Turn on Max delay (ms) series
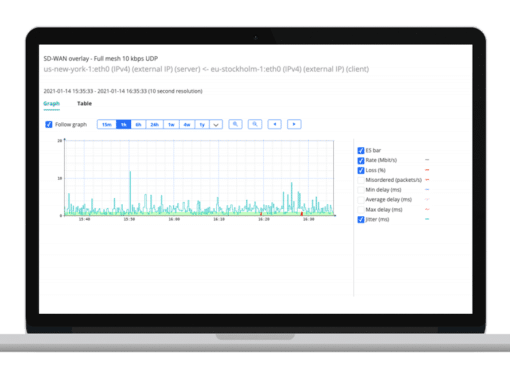510x382 pixels. (361, 210)
